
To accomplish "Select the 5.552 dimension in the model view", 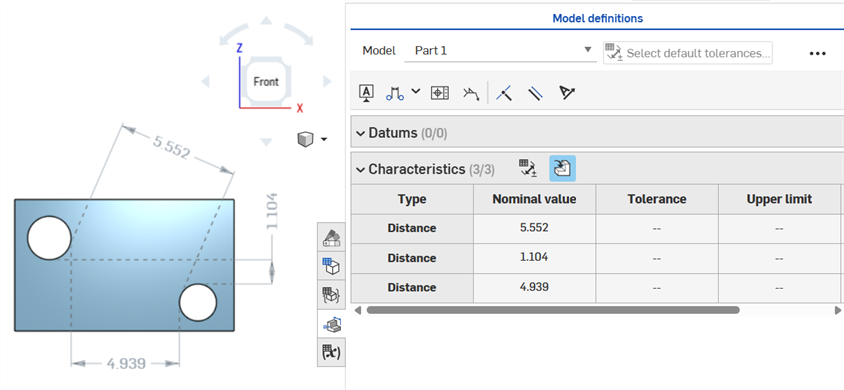I will [x=172, y=148].
